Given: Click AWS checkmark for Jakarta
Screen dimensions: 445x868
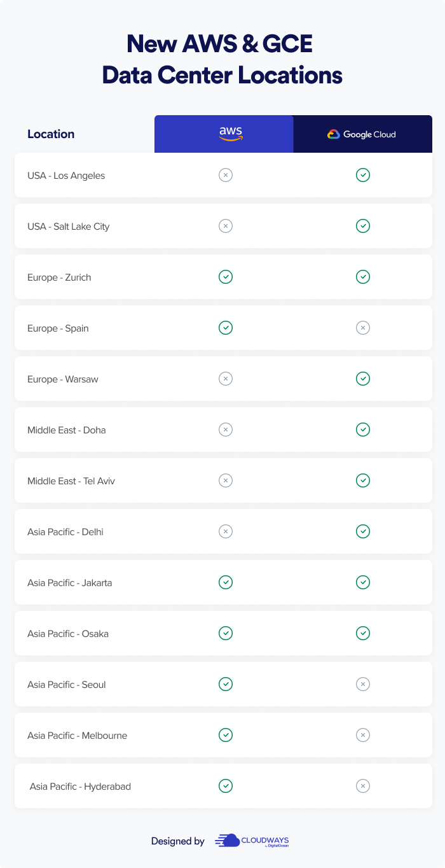Looking at the screenshot, I should 226,582.
